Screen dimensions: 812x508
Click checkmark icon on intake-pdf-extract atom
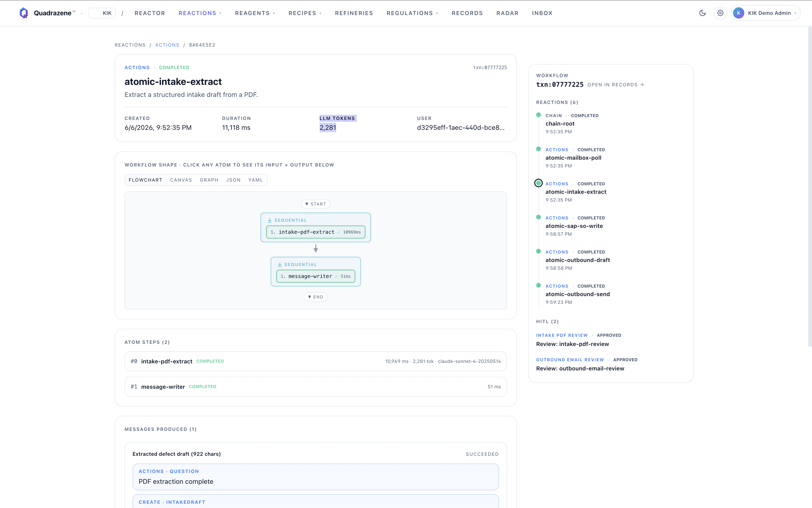coord(339,233)
